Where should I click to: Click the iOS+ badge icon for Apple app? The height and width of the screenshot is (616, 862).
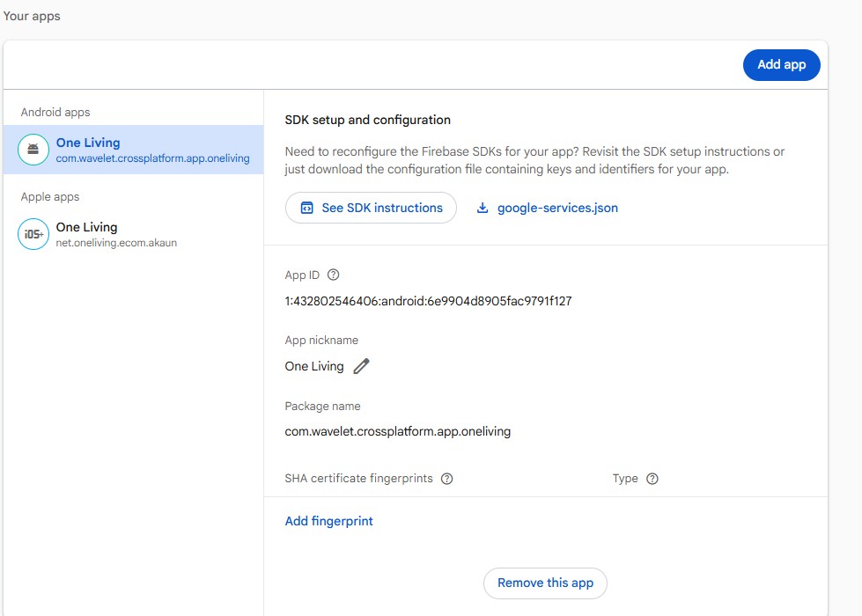[x=33, y=234]
